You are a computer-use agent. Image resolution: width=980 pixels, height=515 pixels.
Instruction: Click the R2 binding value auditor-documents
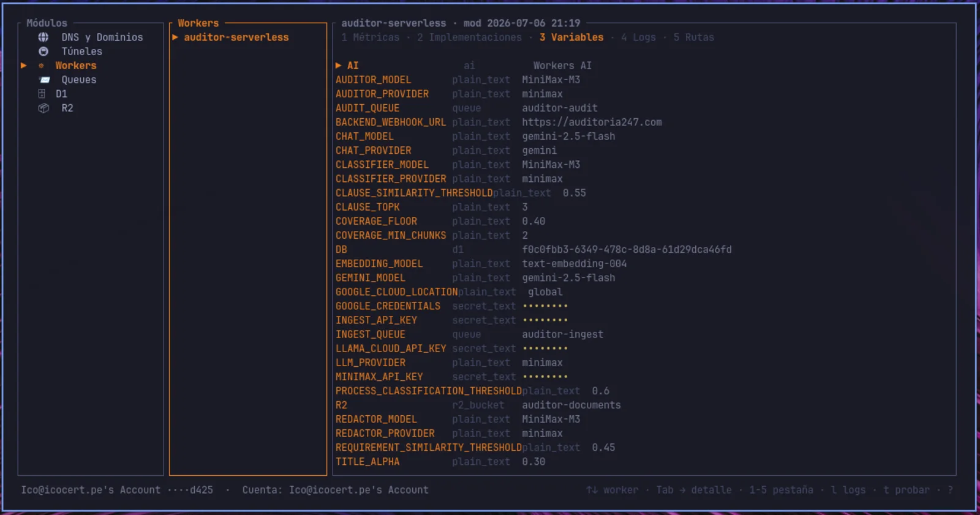point(571,405)
